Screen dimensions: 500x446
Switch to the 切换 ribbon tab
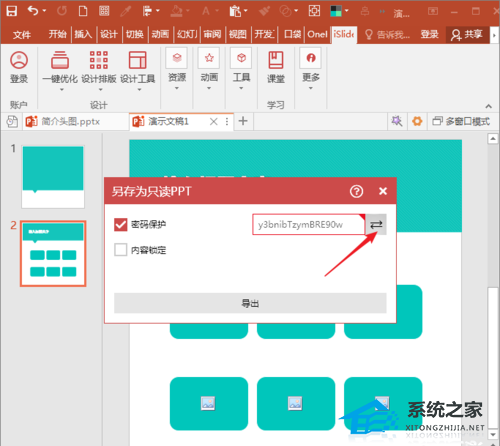134,34
